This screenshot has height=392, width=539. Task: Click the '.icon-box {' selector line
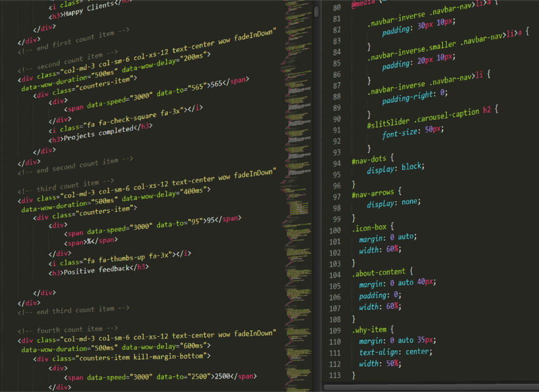[373, 228]
